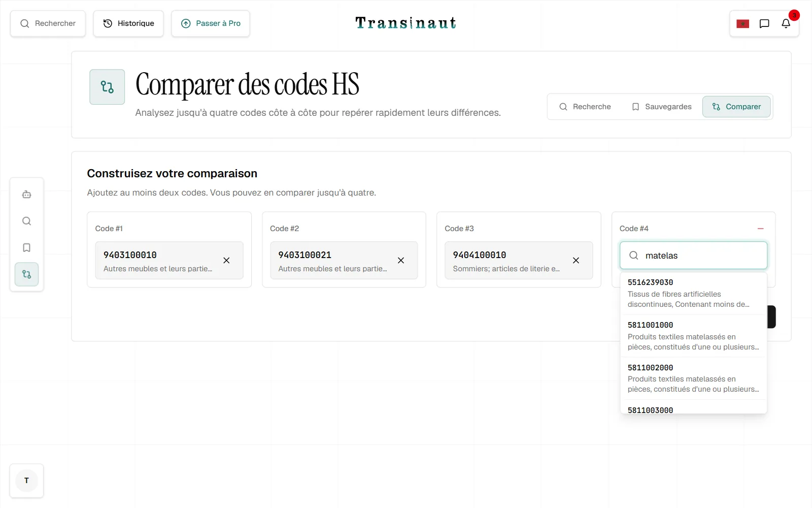Switch to the Sauvegardes tab

coord(662,107)
